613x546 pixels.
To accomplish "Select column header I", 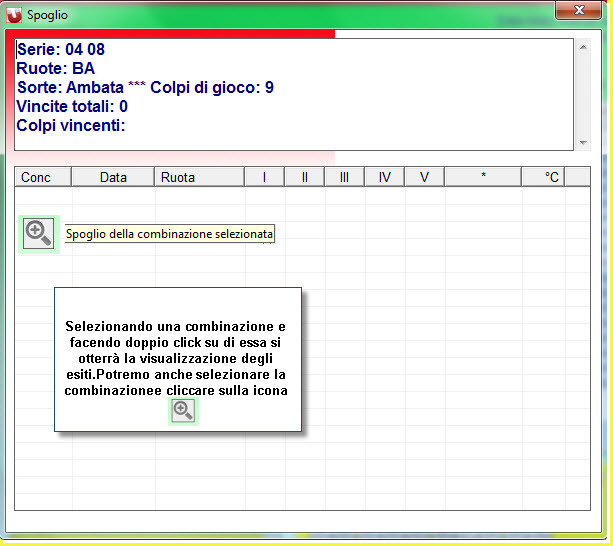I will 264,177.
